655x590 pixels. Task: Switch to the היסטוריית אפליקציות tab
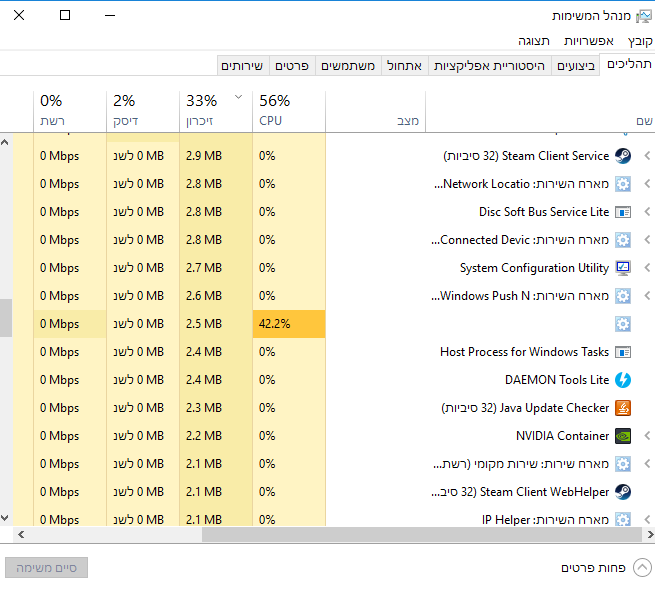click(490, 66)
